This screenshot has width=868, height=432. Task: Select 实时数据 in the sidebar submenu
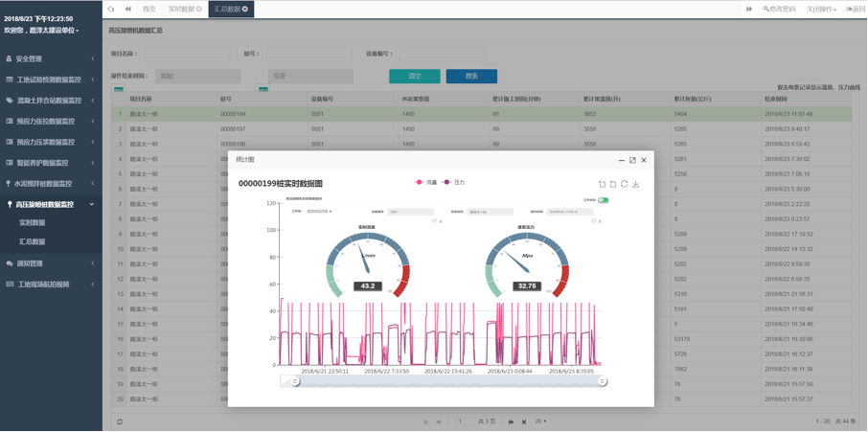point(33,223)
